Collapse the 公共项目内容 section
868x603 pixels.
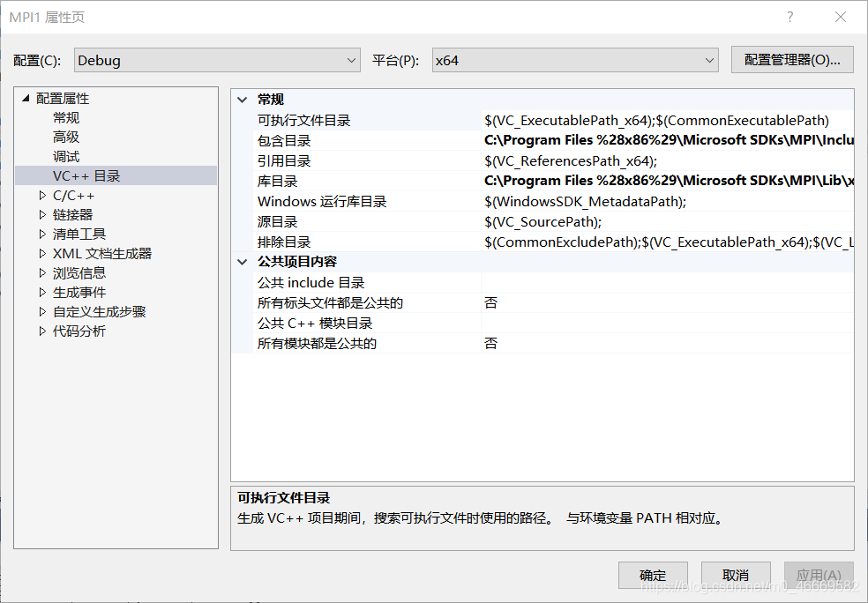(x=242, y=261)
